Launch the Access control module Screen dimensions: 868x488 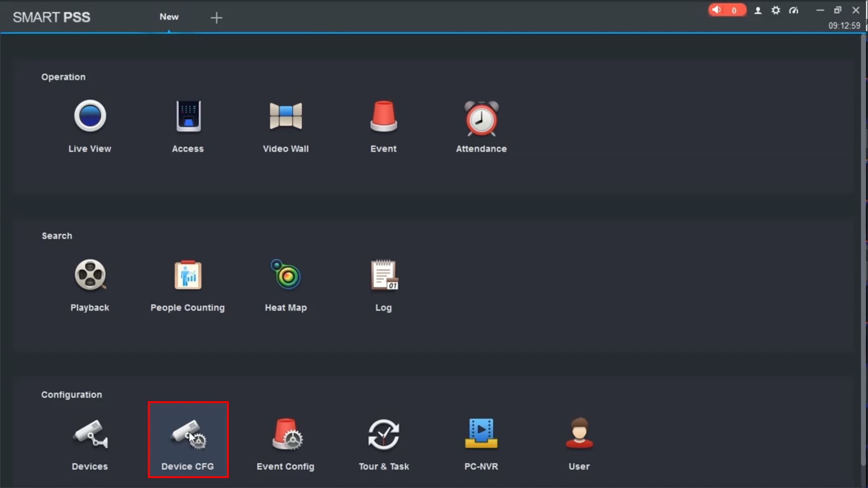click(x=188, y=117)
